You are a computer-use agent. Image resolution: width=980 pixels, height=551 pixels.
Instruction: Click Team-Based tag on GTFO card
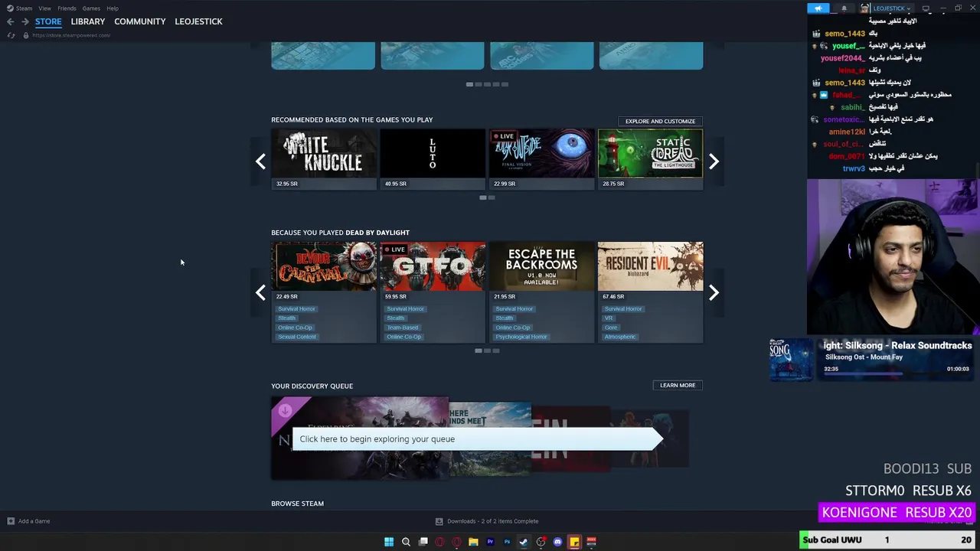(403, 328)
